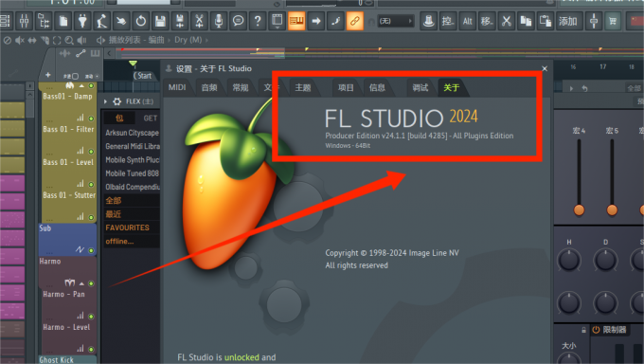This screenshot has width=644, height=364.
Task: Click the 控 toolbar button
Action: pos(448,21)
